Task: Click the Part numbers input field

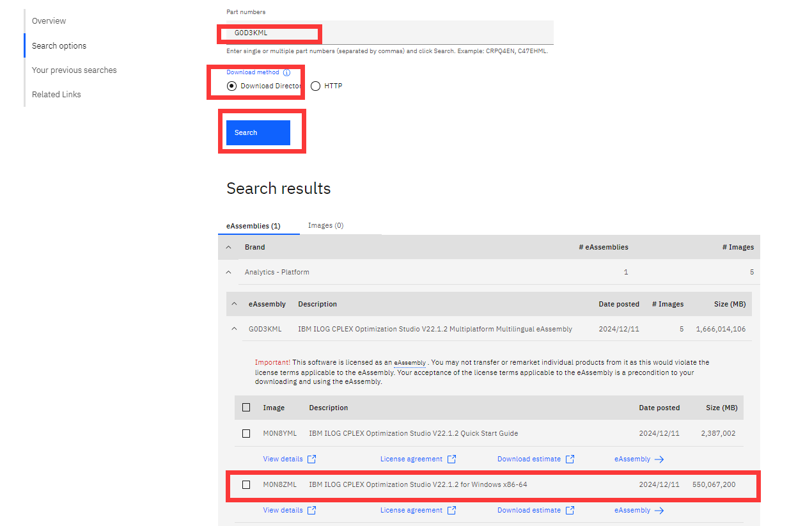Action: (390, 33)
